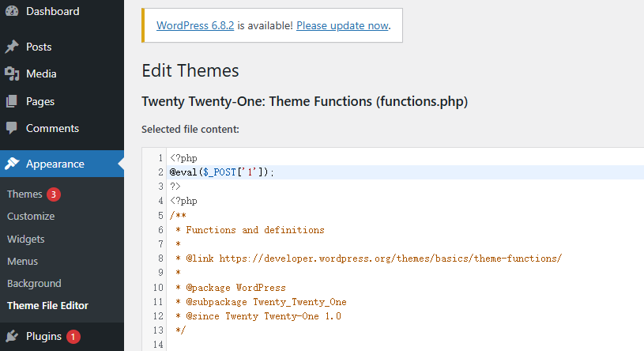Follow the WordPress 6.8.2 link
Viewport: 644px width, 351px height.
point(195,25)
